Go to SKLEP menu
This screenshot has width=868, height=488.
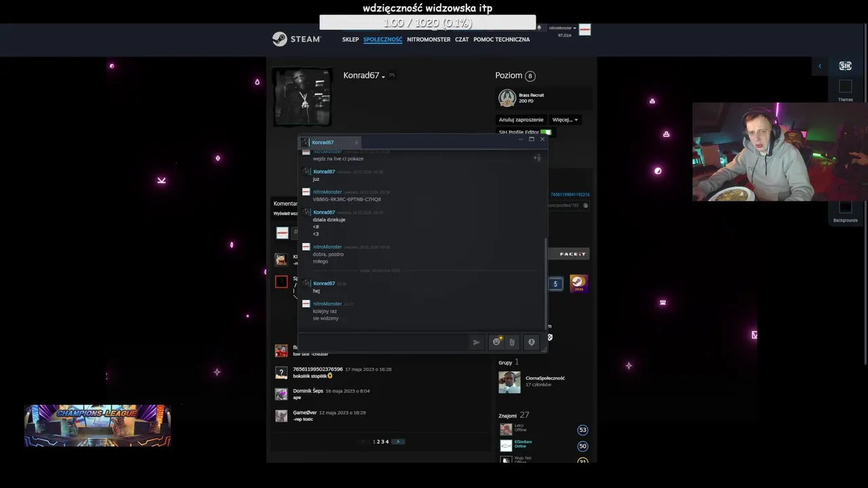pos(351,39)
